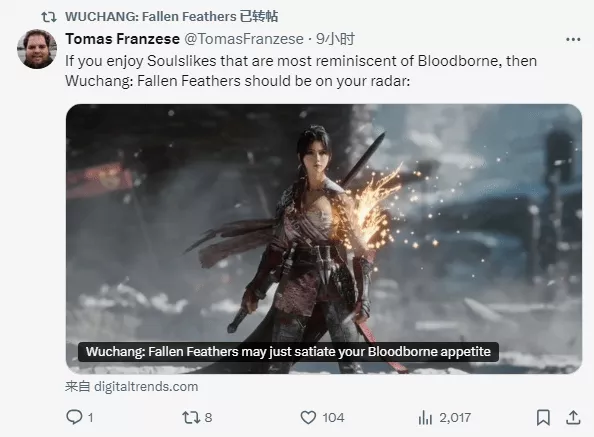Click the repost icon beside WUCHANG label
This screenshot has height=437, width=594.
tap(48, 17)
